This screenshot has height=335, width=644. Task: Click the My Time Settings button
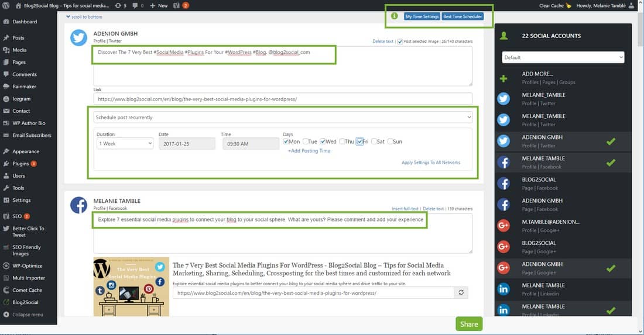pos(422,16)
